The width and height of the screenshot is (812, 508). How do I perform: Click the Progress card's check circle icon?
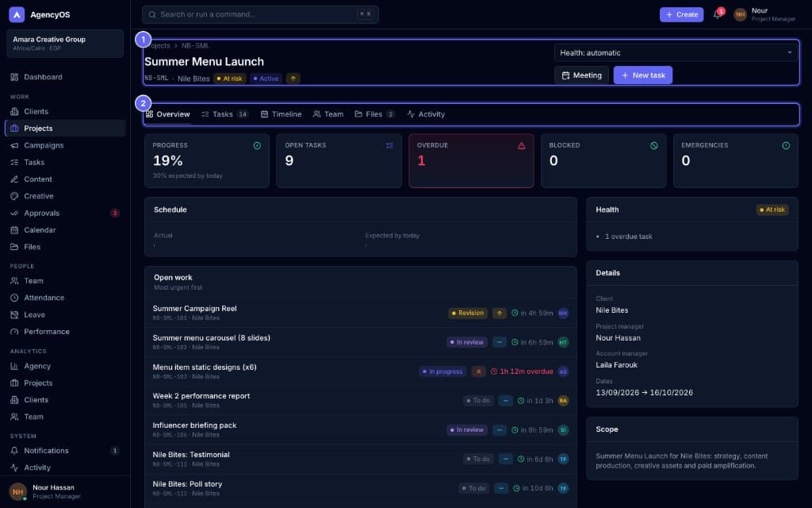(258, 146)
